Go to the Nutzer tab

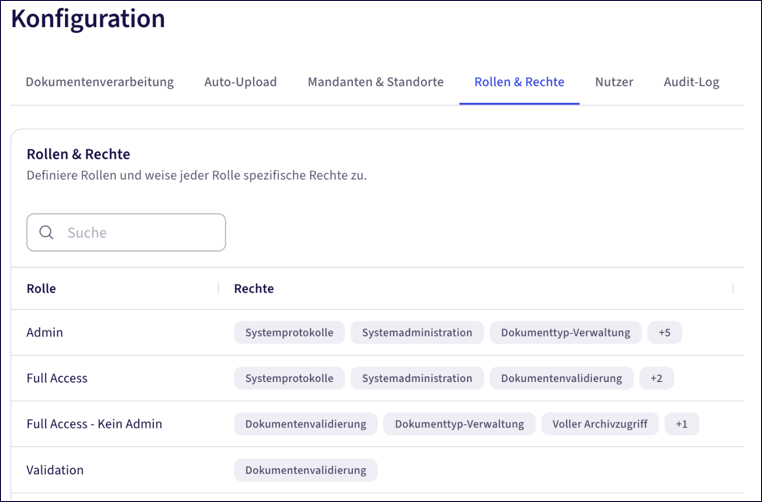pyautogui.click(x=614, y=82)
